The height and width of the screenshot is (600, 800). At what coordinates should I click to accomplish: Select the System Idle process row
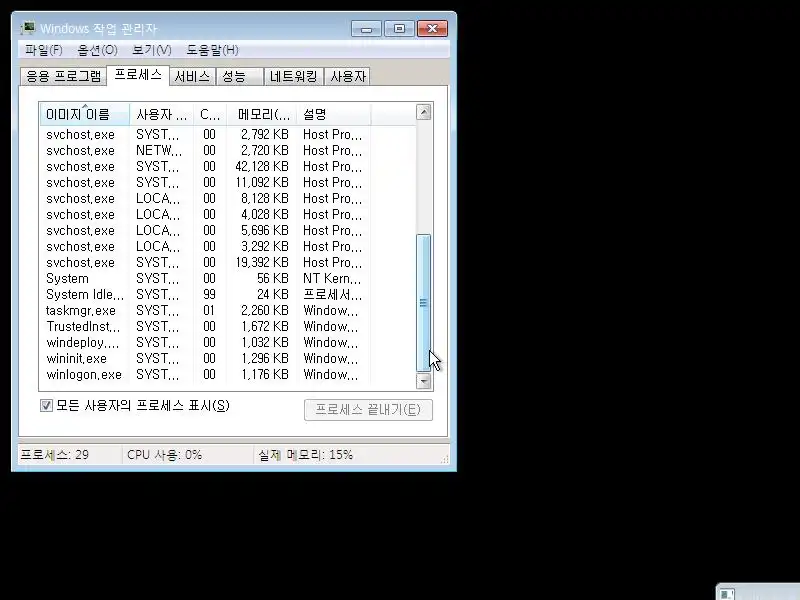(205, 294)
